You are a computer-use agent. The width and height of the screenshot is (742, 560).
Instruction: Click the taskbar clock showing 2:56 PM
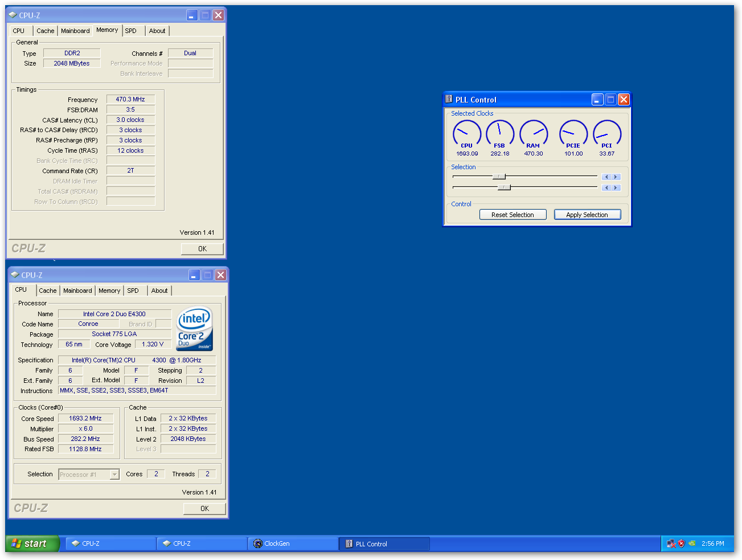coord(713,543)
